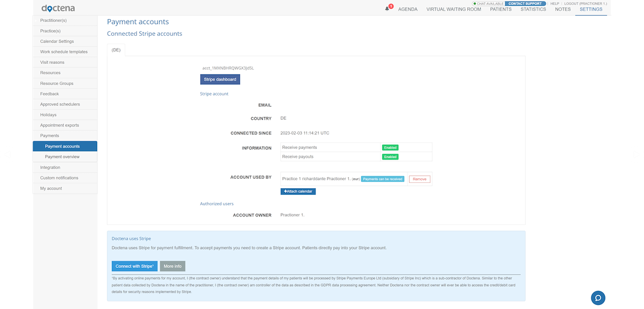Open Work schedule templates
Screen dimensions: 644x309
[x=65, y=52]
